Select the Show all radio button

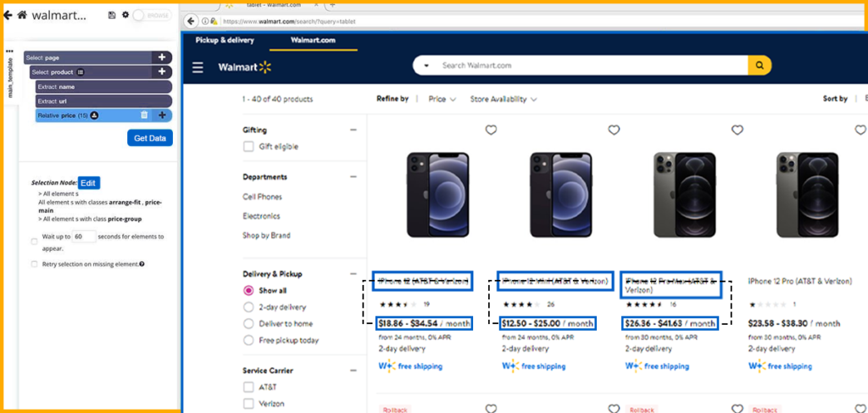point(248,290)
